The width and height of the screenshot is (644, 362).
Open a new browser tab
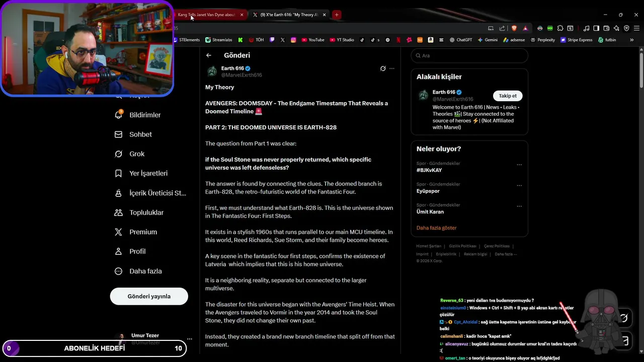[337, 15]
